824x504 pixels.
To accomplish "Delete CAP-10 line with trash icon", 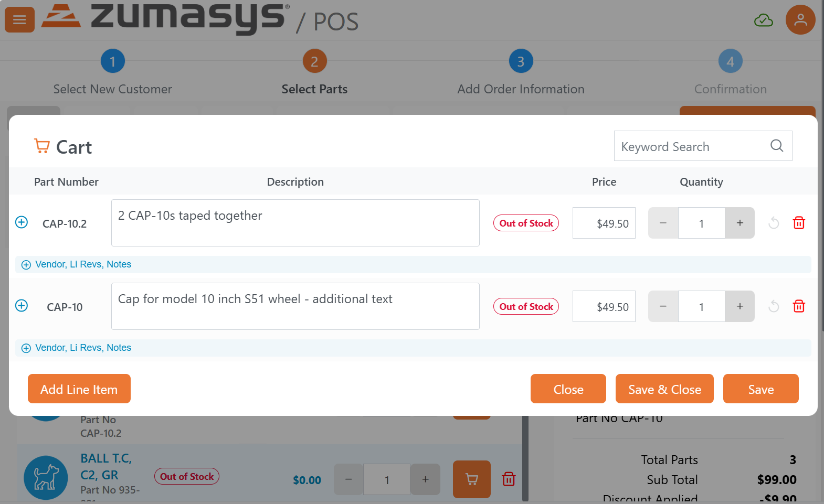I will (x=799, y=306).
